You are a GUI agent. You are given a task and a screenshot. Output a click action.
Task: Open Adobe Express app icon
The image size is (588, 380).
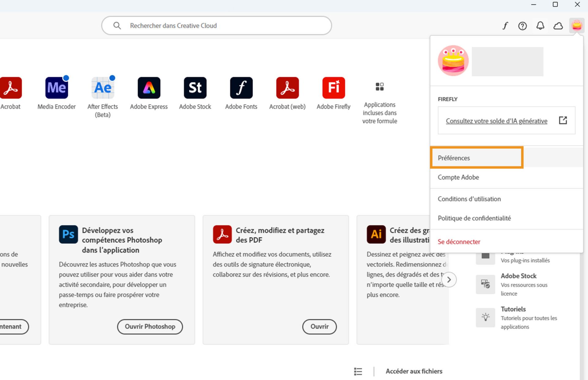tap(149, 88)
